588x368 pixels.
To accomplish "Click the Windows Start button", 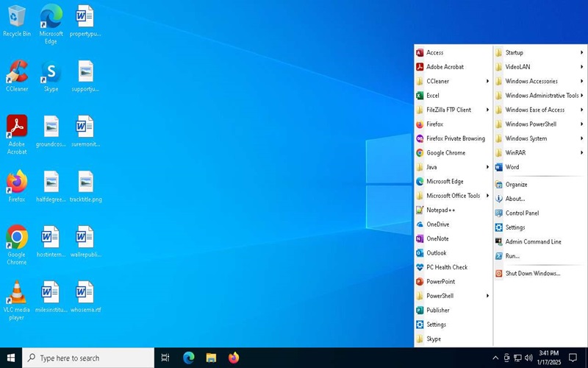I will pos(11,358).
